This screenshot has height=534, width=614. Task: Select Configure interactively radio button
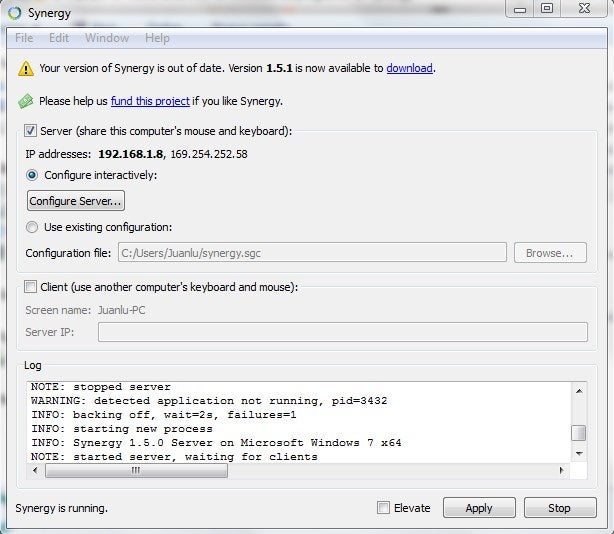[x=32, y=175]
